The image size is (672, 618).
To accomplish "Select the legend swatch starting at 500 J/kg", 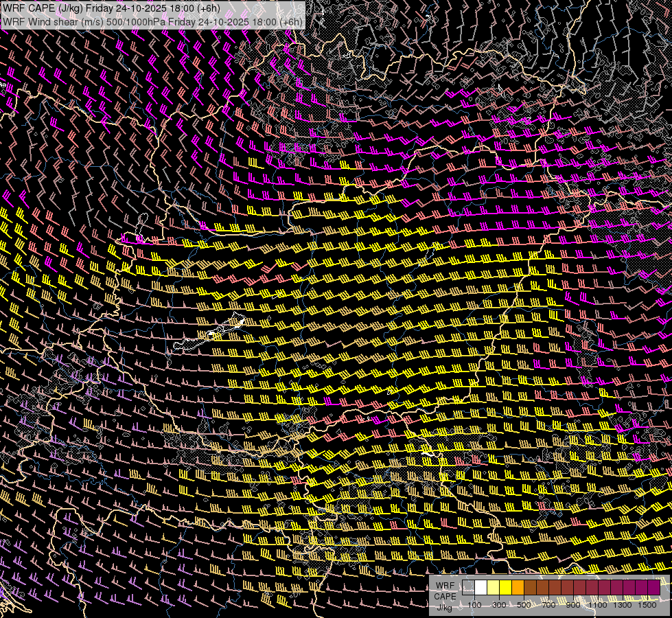I will (x=530, y=588).
